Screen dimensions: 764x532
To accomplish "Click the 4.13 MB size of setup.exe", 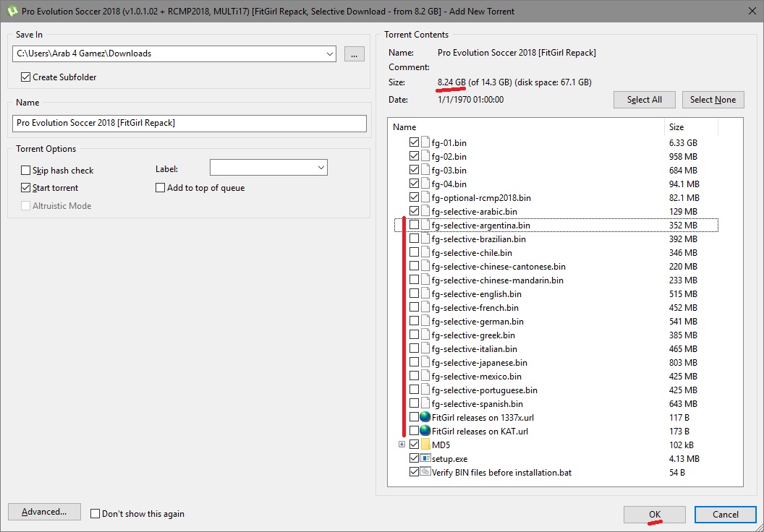I will pos(684,458).
